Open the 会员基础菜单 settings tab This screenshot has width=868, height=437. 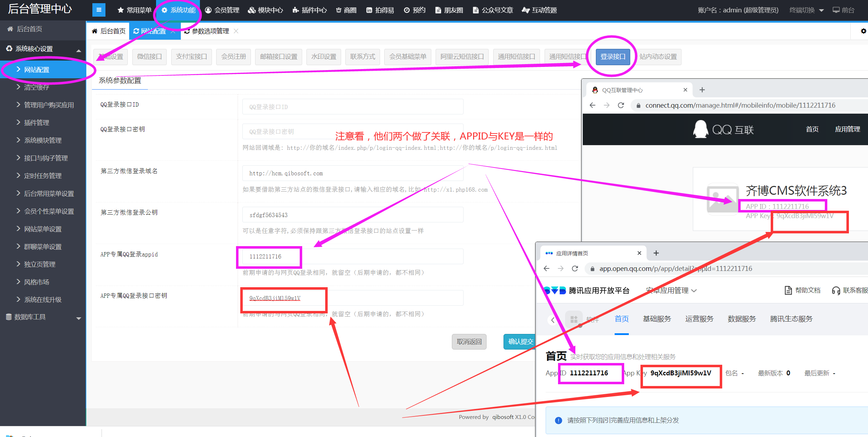click(x=408, y=57)
